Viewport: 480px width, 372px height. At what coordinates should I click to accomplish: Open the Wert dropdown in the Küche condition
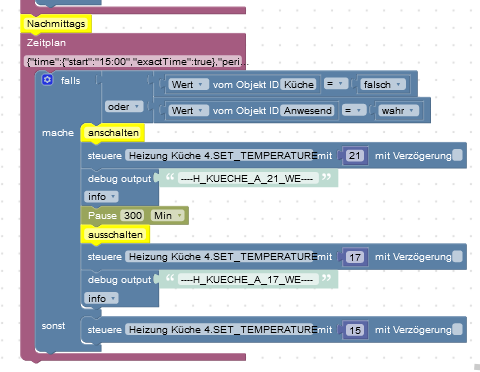(x=189, y=84)
